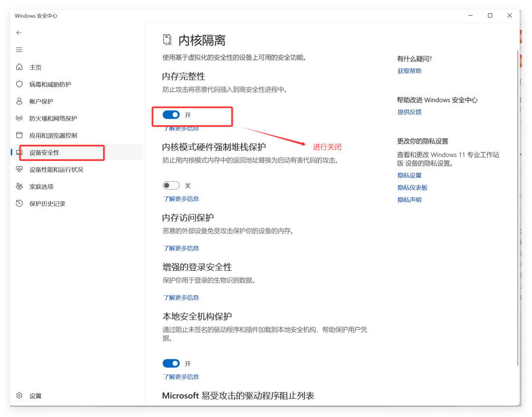Open 应用和浏览器控制 section
532x417 pixels.
pyautogui.click(x=53, y=135)
